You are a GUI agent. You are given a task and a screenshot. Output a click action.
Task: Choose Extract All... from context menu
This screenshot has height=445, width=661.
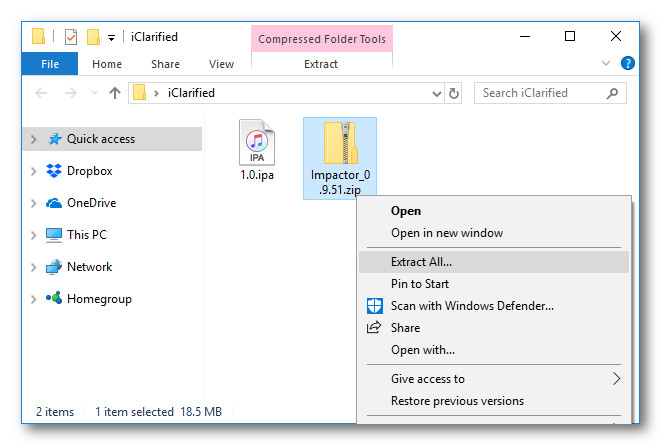(421, 262)
